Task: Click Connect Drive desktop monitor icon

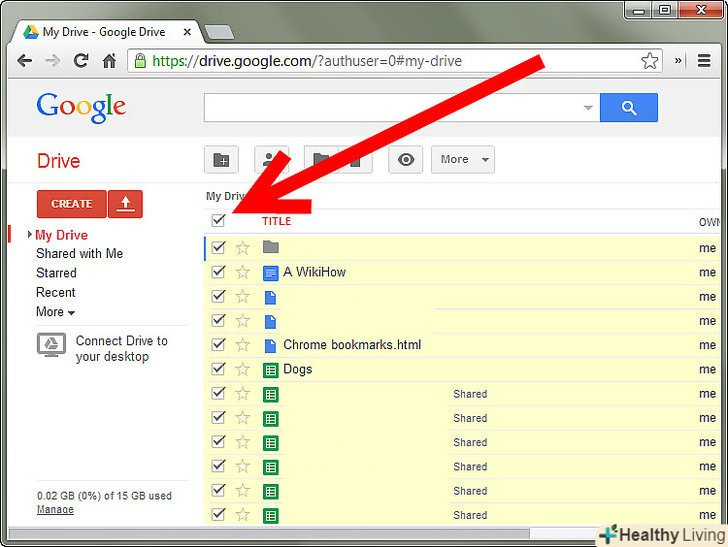Action: pyautogui.click(x=51, y=345)
